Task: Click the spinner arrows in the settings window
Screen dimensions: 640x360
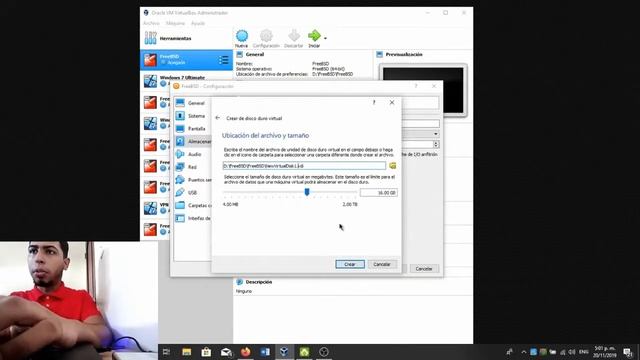Action: pos(436,144)
